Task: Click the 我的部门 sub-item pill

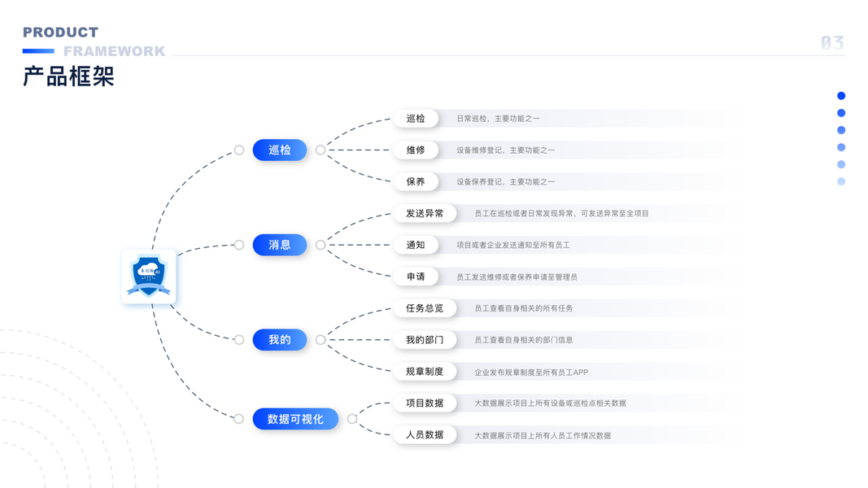Action: click(425, 340)
